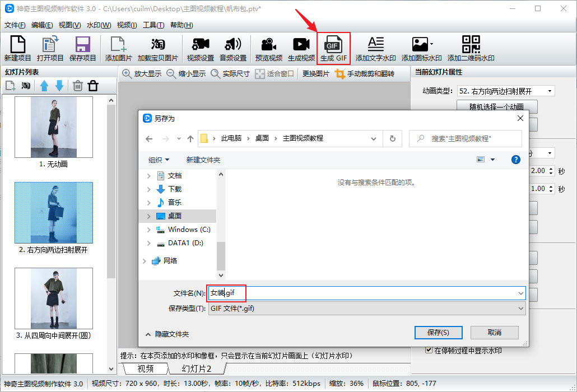The height and width of the screenshot is (392, 577).
Task: Select DATA1 (D:) in the folder tree
Action: point(185,243)
